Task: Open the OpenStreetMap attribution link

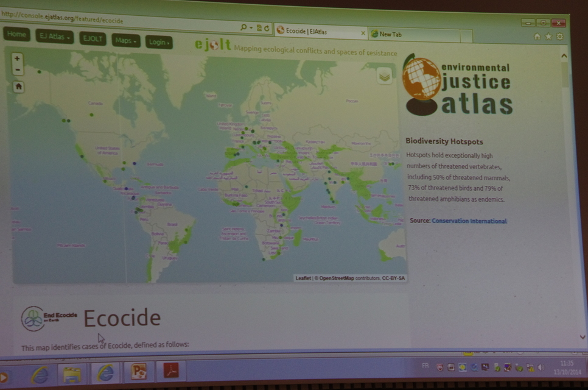Action: point(337,278)
